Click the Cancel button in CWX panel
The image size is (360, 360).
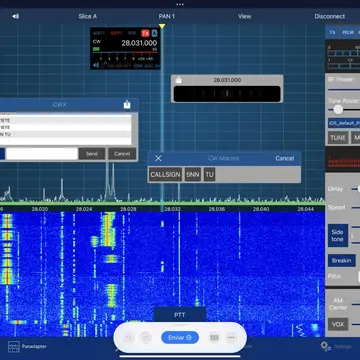click(122, 154)
